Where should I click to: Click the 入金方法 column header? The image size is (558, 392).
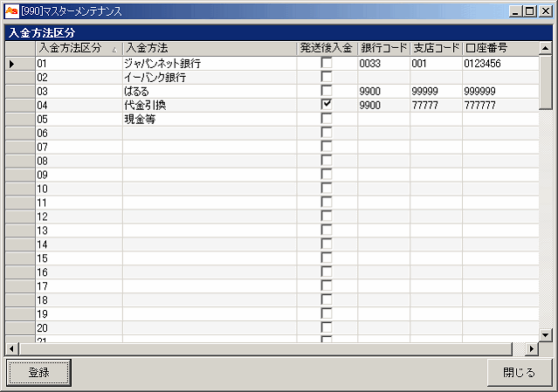point(210,48)
